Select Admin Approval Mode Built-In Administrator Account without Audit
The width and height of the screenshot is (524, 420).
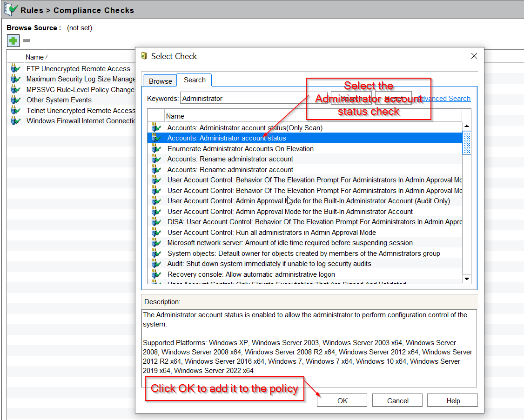click(305, 212)
